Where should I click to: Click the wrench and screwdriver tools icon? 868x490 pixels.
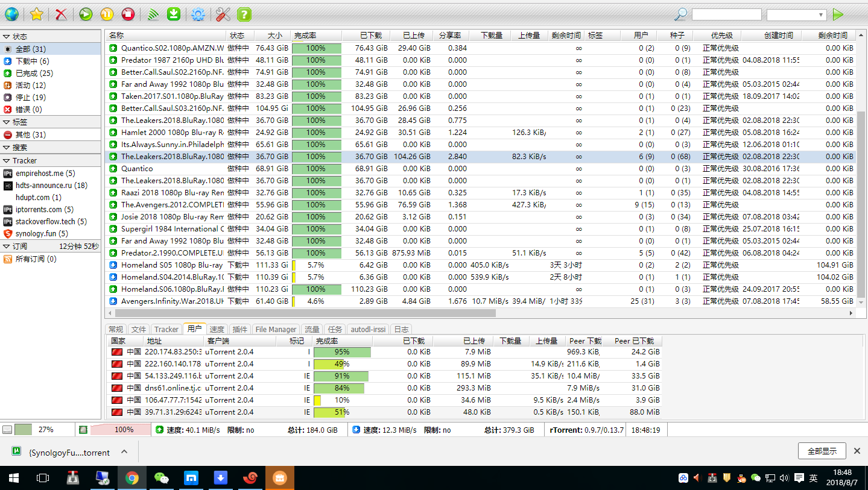pos(223,14)
